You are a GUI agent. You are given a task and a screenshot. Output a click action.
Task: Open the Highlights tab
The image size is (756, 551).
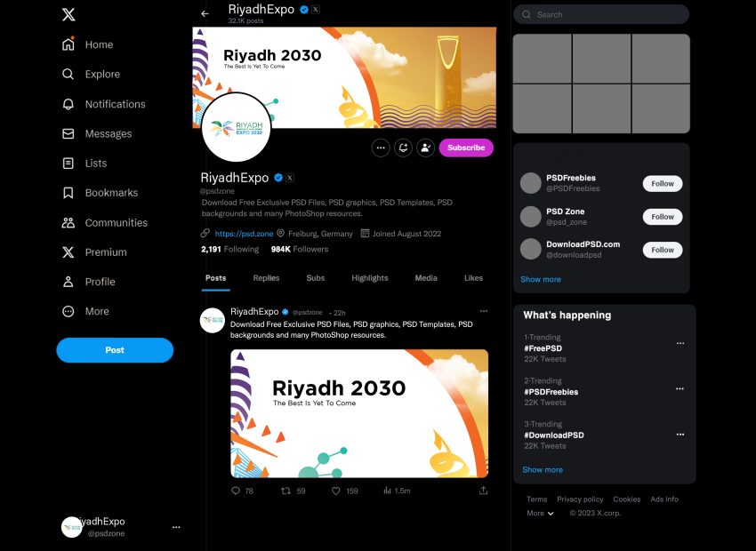click(369, 278)
